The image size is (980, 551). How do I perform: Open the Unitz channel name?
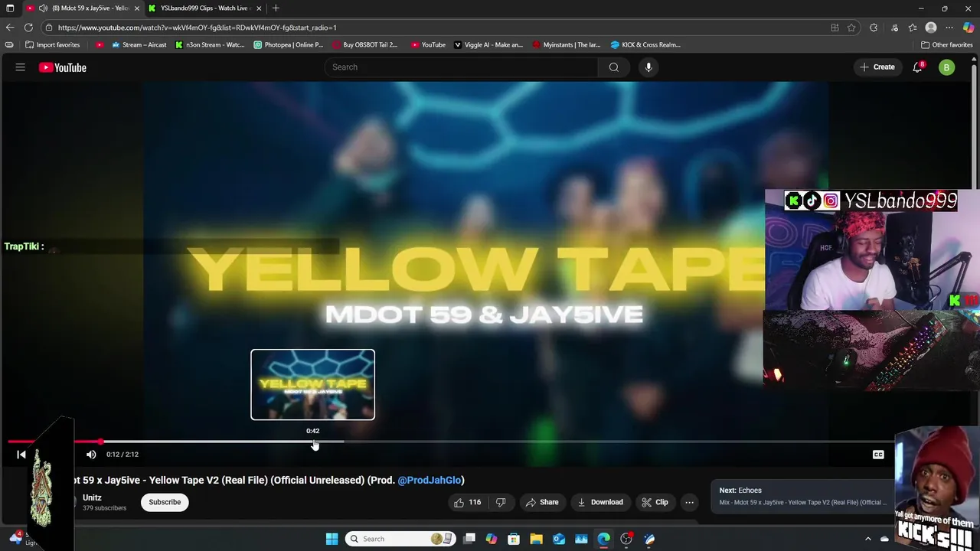pyautogui.click(x=92, y=497)
